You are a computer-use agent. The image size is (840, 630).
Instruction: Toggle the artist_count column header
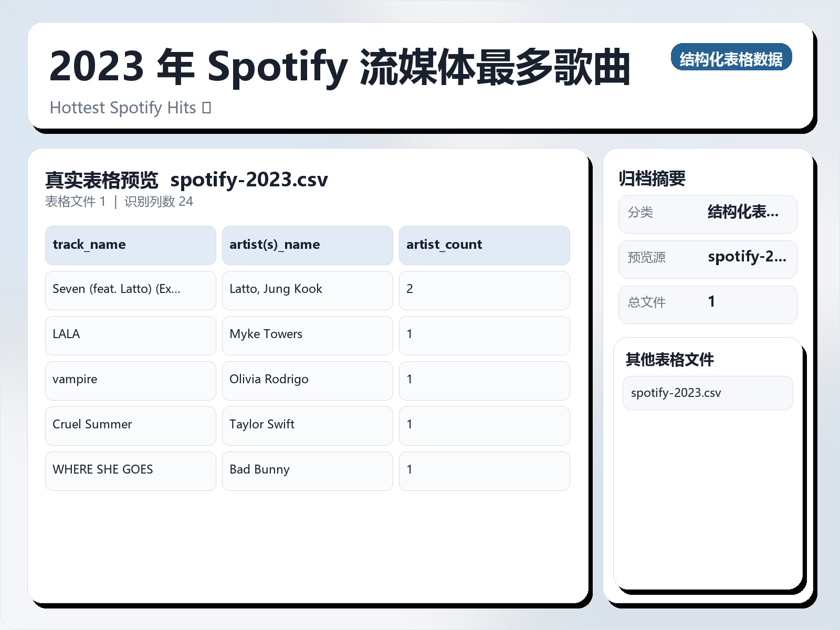coord(485,245)
